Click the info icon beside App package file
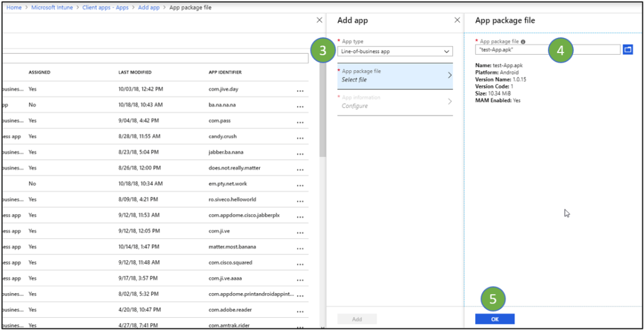Screen dimensions: 644x330 (x=522, y=41)
